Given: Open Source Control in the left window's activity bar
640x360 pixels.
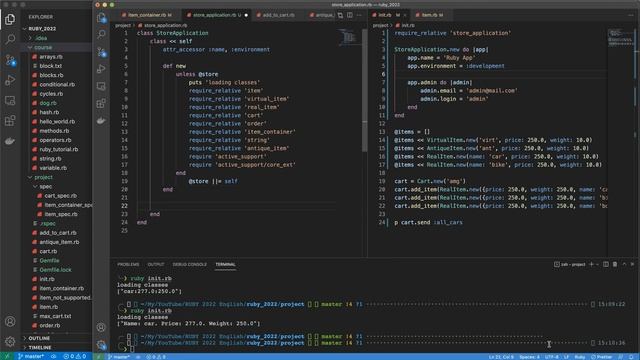Looking at the screenshot, I should [x=10, y=60].
